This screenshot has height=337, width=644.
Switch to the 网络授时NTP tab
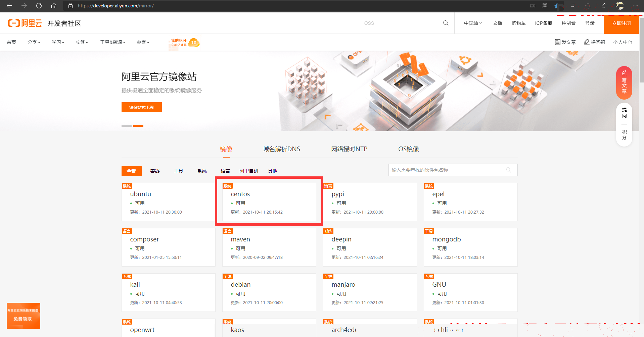[349, 149]
